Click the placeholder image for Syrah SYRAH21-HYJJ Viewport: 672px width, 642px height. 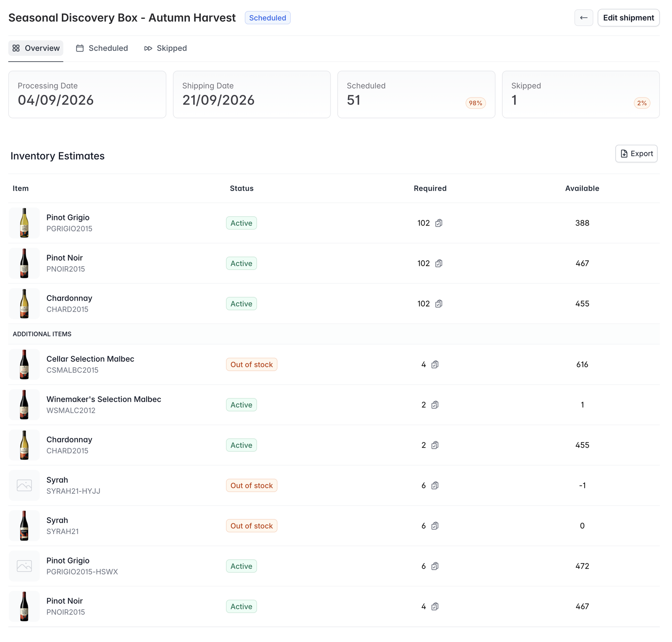point(24,485)
